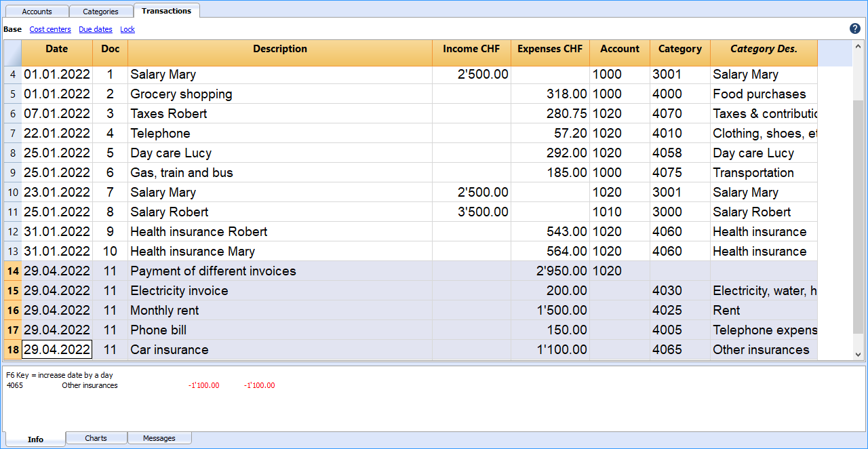Switch to the Accounts tab
Viewport: 868px width, 449px height.
tap(37, 12)
